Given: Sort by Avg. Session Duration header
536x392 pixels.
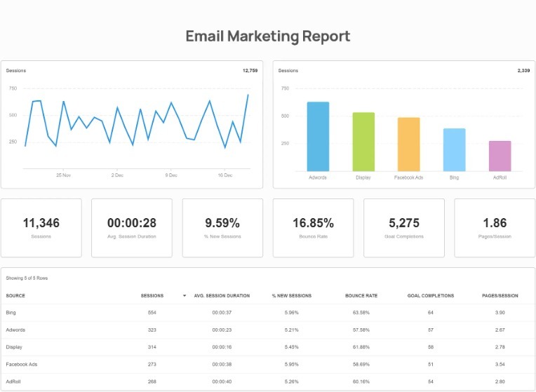Looking at the screenshot, I should pyautogui.click(x=222, y=296).
